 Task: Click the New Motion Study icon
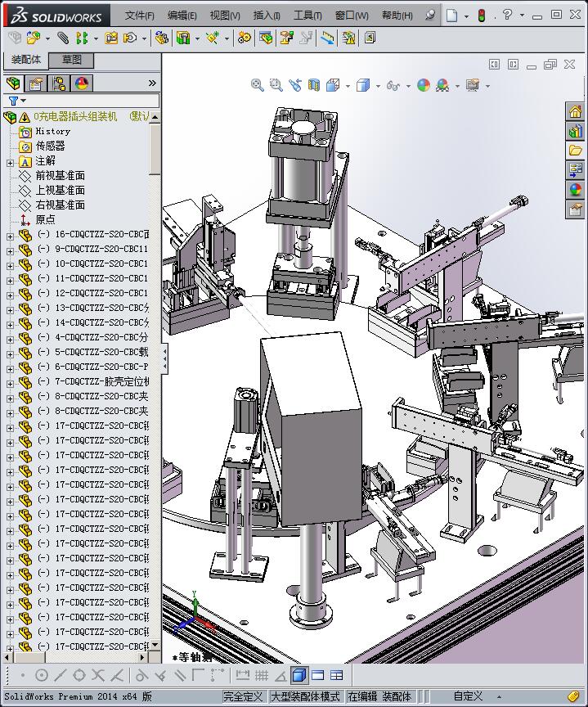click(245, 38)
